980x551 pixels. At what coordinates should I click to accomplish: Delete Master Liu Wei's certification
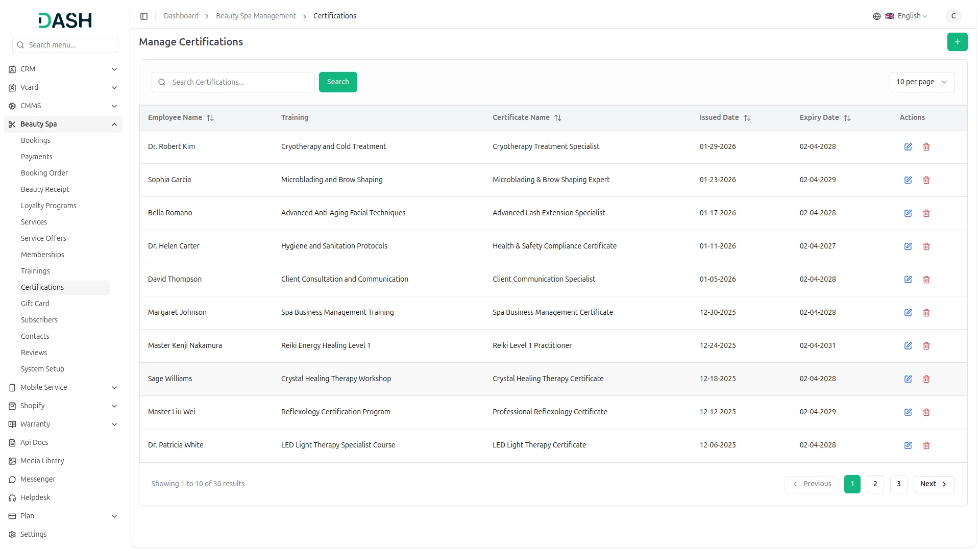tap(926, 412)
